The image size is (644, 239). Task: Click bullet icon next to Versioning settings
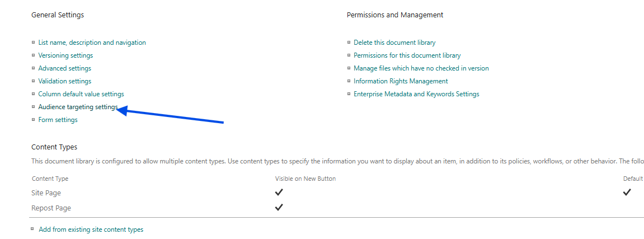tap(34, 55)
